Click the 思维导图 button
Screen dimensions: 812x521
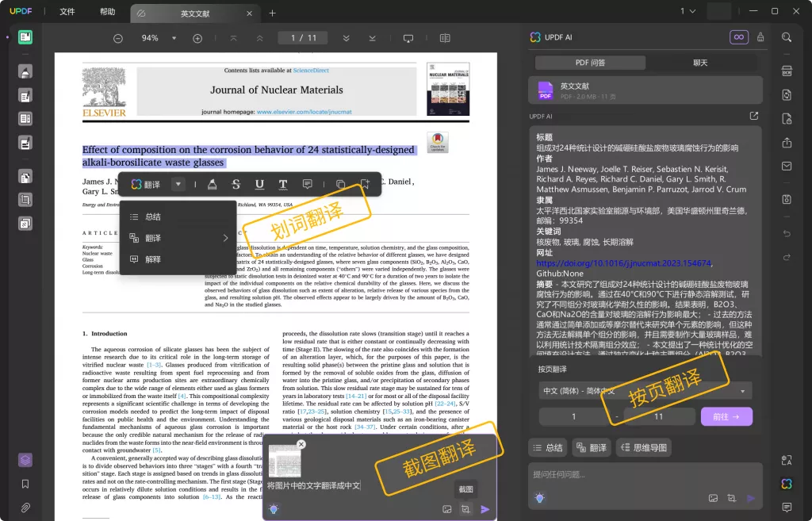[x=644, y=447]
